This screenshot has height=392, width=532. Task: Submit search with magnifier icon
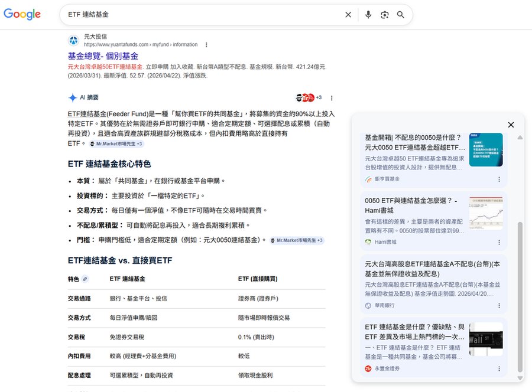401,15
